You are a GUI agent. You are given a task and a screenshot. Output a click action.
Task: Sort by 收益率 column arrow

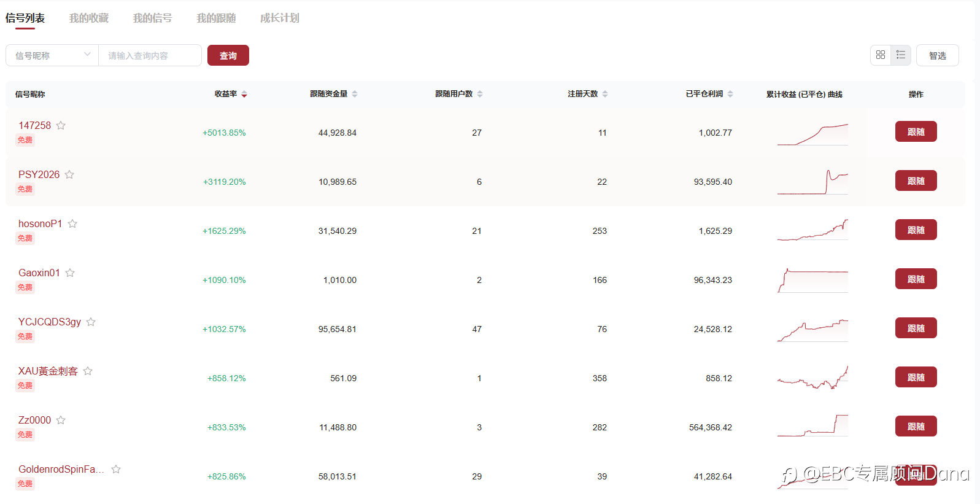click(x=244, y=94)
